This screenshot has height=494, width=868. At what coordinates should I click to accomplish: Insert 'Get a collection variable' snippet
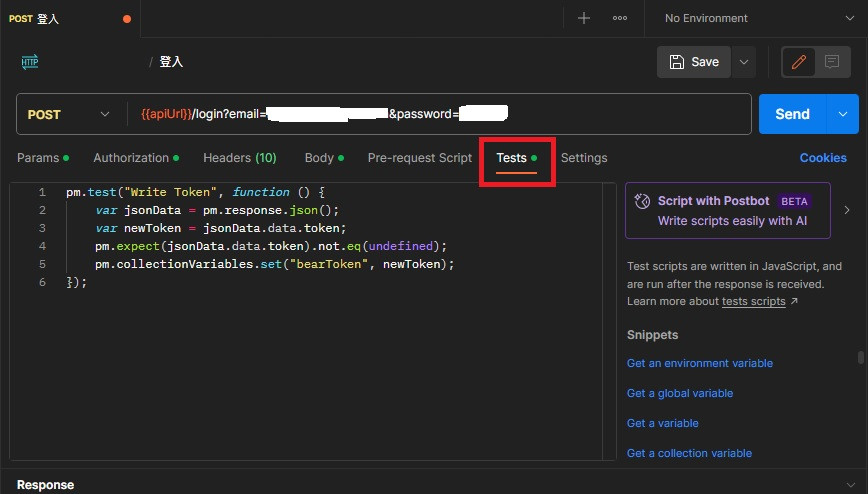coord(689,453)
